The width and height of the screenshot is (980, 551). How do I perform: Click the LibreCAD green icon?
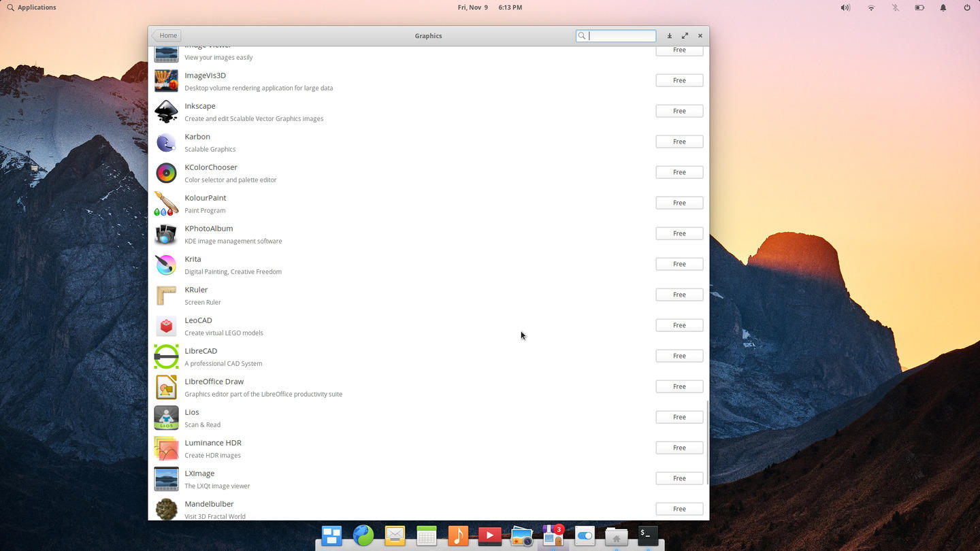coord(166,356)
